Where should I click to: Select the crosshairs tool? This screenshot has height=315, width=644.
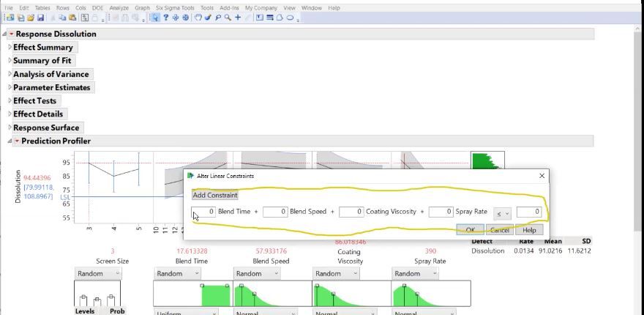(x=238, y=17)
